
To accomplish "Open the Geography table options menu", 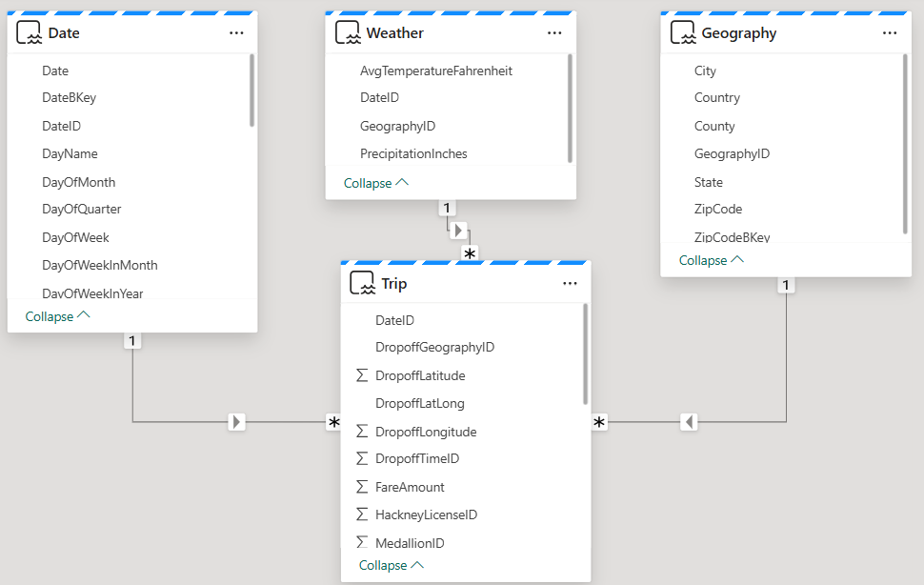I will pyautogui.click(x=890, y=33).
